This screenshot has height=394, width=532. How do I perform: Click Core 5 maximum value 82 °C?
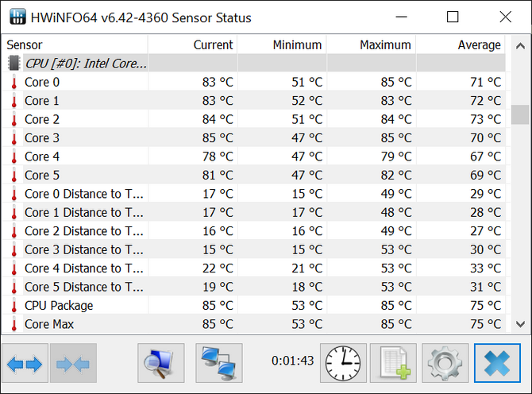coord(396,176)
